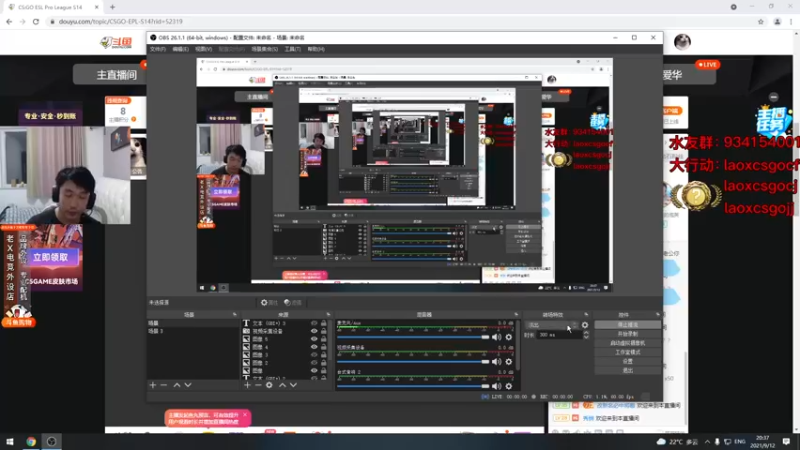800x450 pixels.
Task: Add a new scene with plus icon
Action: 153,385
